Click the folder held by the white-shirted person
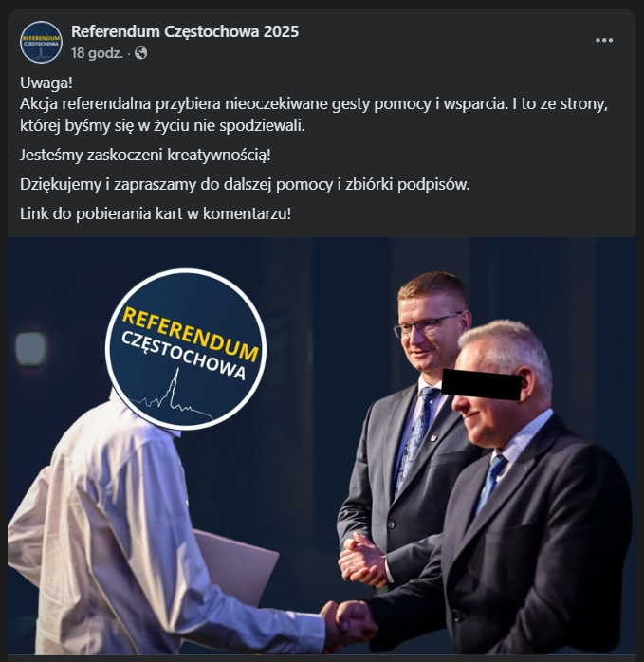Image resolution: width=644 pixels, height=662 pixels. click(236, 566)
